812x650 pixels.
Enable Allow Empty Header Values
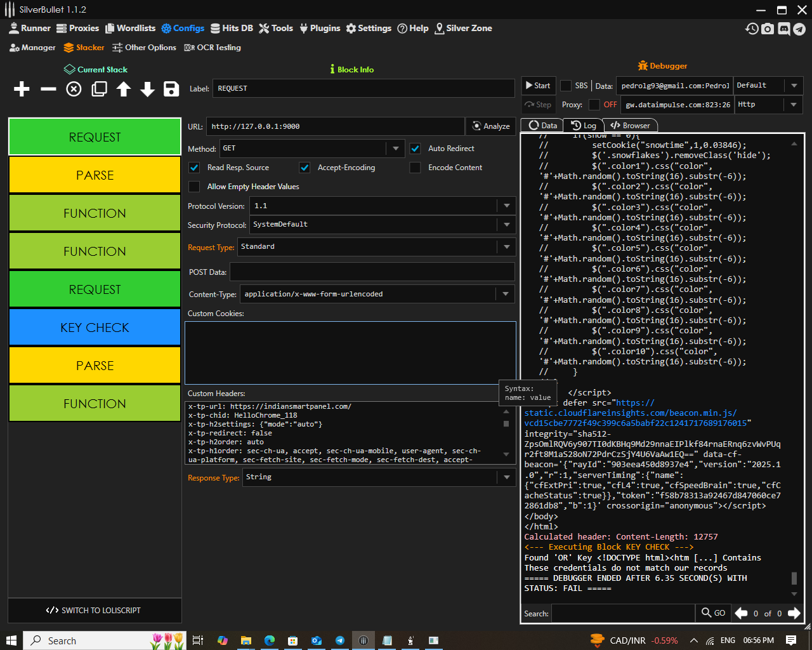(x=194, y=187)
